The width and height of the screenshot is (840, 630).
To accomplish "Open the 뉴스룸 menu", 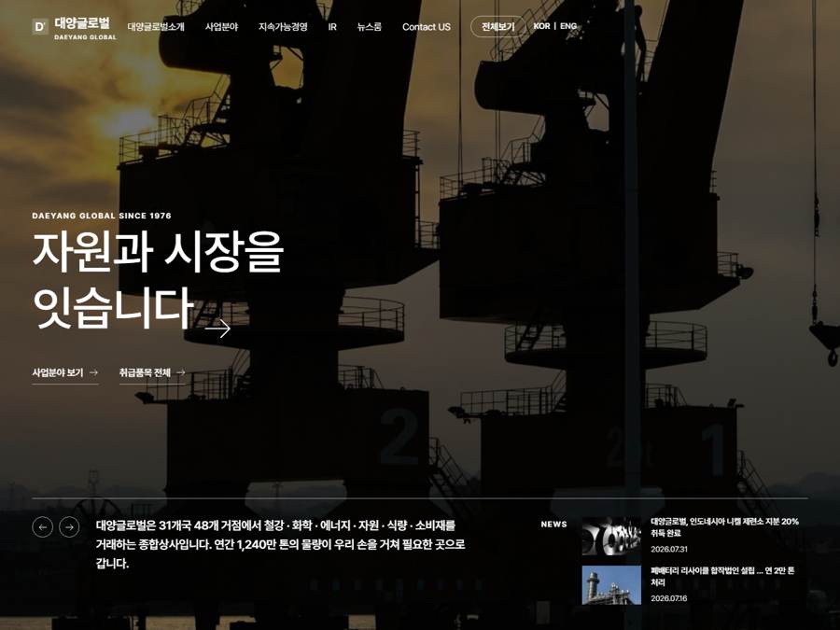I will pyautogui.click(x=369, y=27).
